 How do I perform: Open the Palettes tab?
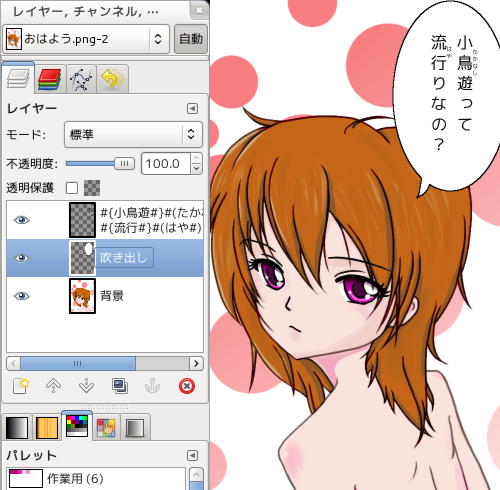[x=77, y=426]
